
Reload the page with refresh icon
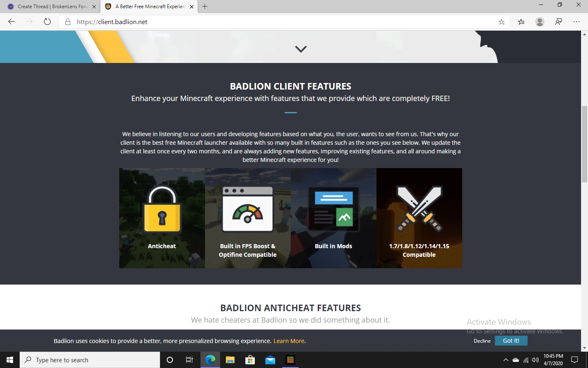[x=47, y=22]
